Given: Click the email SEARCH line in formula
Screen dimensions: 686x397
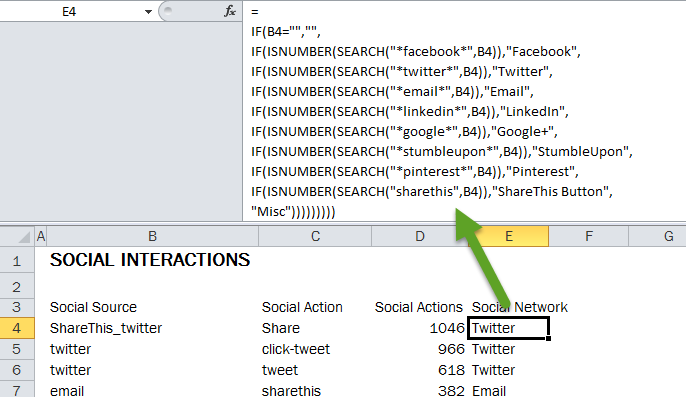Looking at the screenshot, I should point(392,91).
